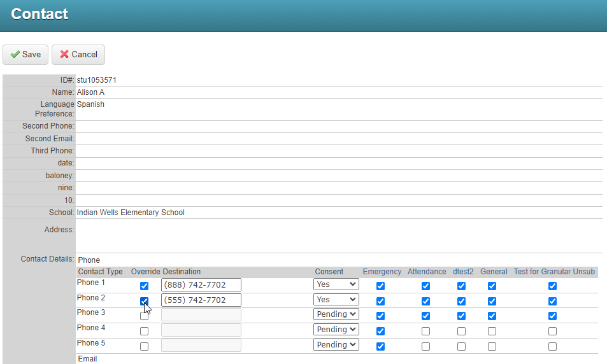Enable Attendance for Phone 4

(425, 332)
